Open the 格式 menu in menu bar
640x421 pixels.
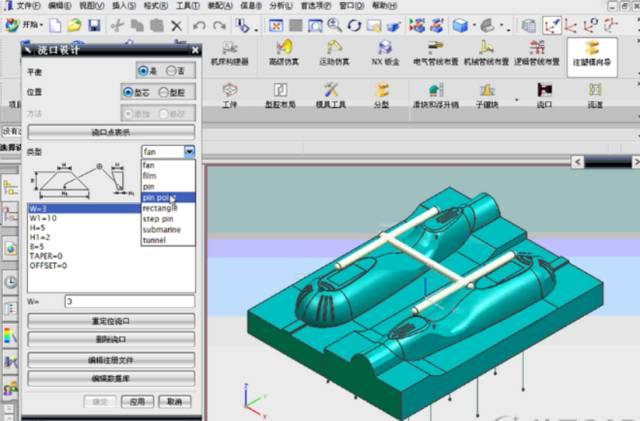pos(154,5)
